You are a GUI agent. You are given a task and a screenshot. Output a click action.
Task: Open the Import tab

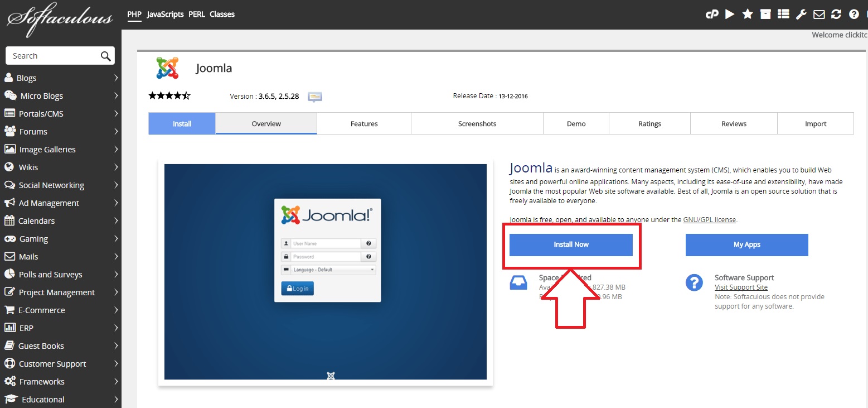[x=816, y=123]
